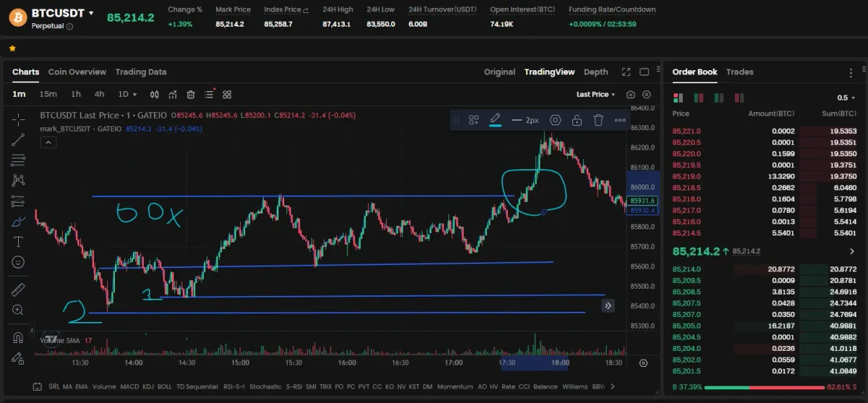Open the chart layout grid icon
Image resolution: width=868 pixels, height=403 pixels.
[x=227, y=94]
